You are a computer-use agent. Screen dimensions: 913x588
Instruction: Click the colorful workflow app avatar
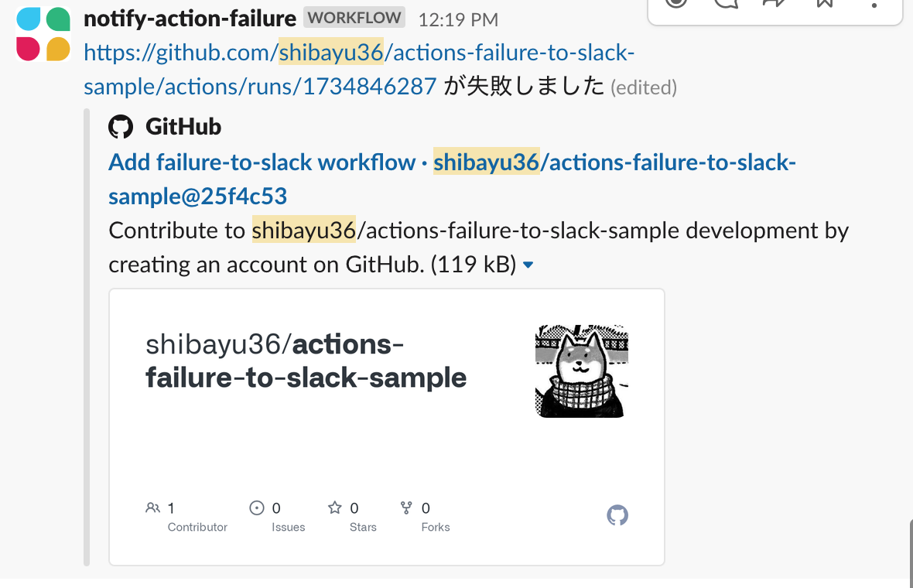click(43, 34)
